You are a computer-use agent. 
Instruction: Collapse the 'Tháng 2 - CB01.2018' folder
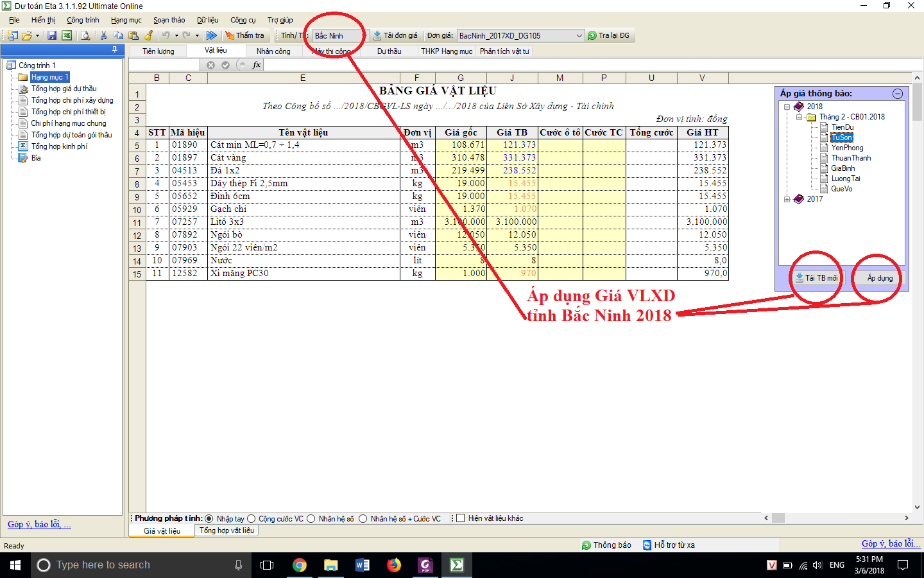tap(800, 117)
